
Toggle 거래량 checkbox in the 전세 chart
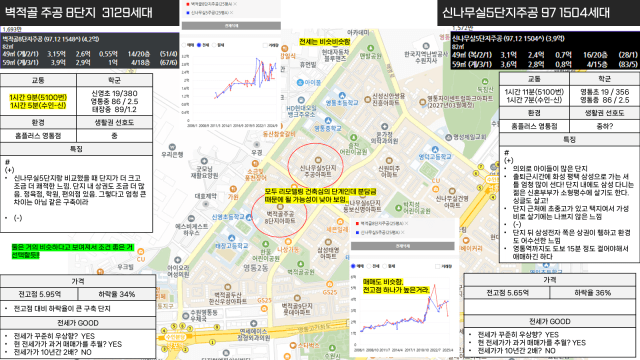tap(265, 45)
